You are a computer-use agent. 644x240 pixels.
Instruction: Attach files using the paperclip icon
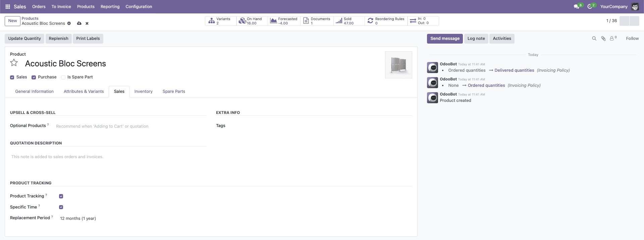click(x=603, y=39)
